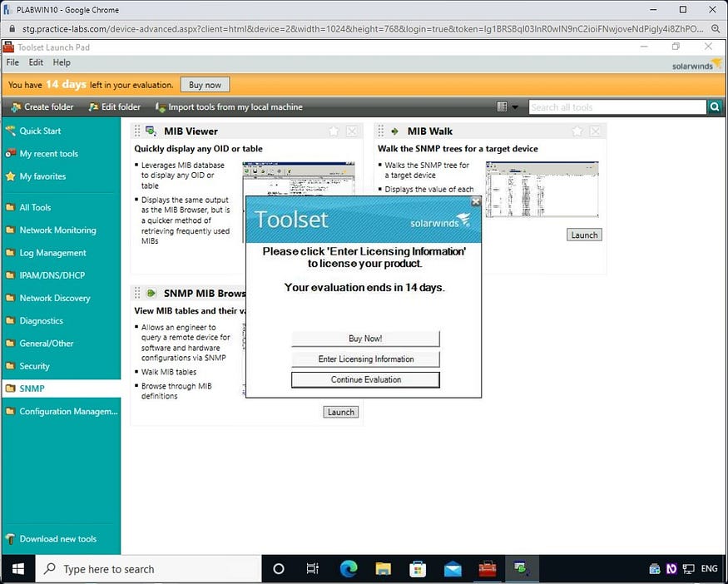Click Continue Evaluation button
The height and width of the screenshot is (584, 728).
pos(365,379)
